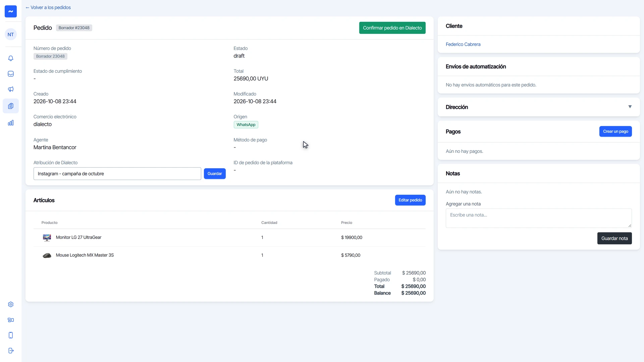The height and width of the screenshot is (362, 644).
Task: Open the NT user avatar
Action: click(x=11, y=34)
